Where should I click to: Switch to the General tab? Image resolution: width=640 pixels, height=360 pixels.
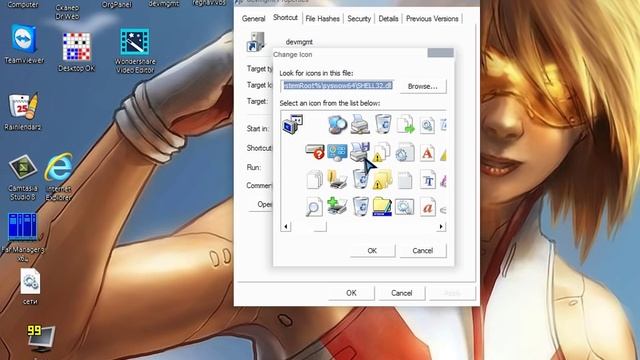coord(253,19)
